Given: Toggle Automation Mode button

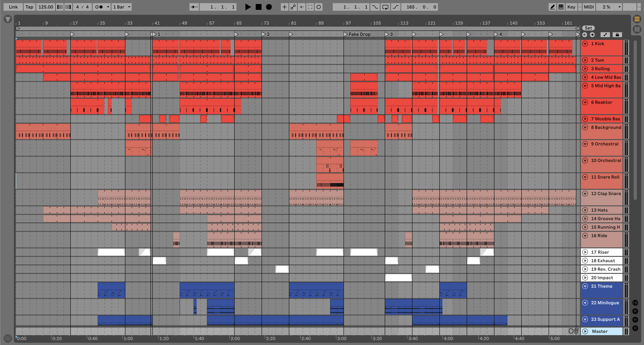Looking at the screenshot, I should [605, 35].
